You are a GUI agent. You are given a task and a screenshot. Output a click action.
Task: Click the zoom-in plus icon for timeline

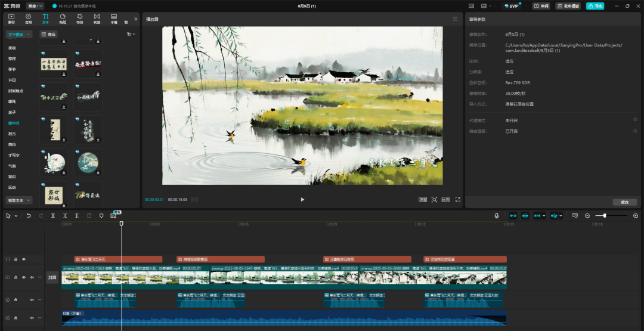pos(636,215)
